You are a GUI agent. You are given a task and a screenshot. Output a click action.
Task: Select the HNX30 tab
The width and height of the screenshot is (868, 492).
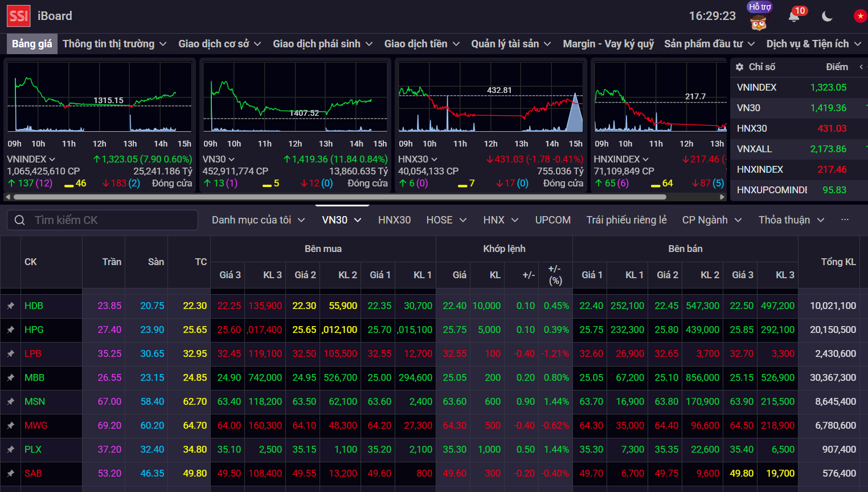394,220
